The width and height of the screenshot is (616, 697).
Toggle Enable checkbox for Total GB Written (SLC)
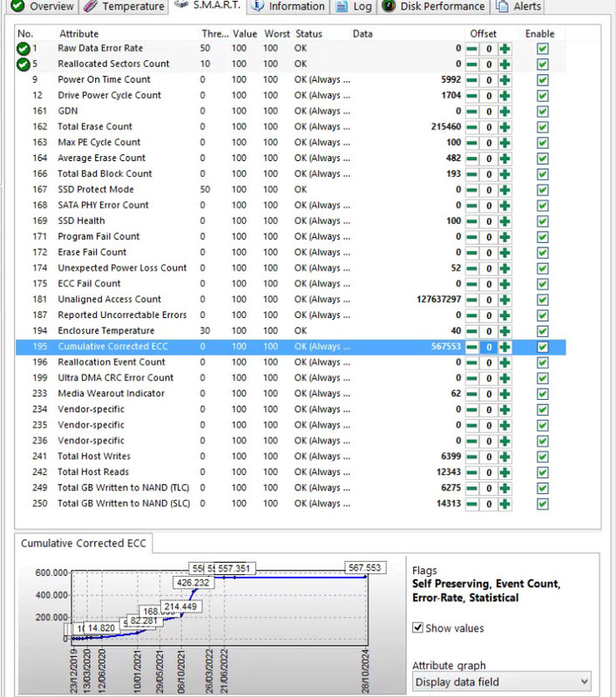pyautogui.click(x=542, y=504)
